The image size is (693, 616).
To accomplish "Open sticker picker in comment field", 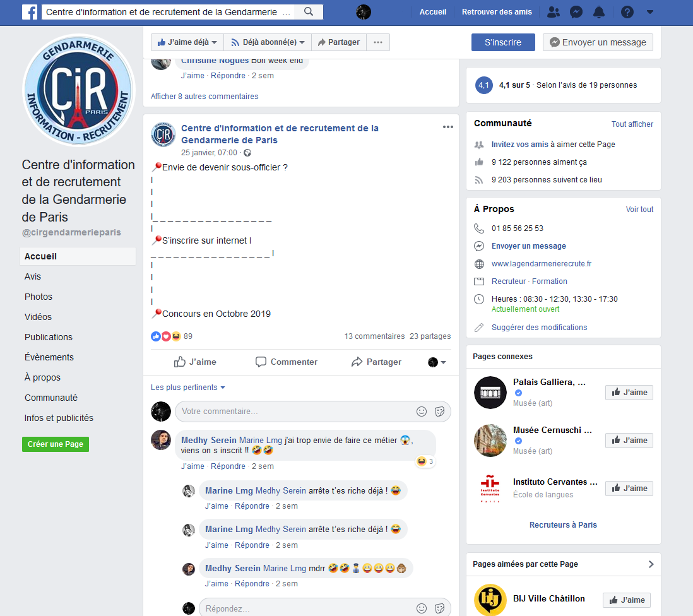I will coord(439,412).
